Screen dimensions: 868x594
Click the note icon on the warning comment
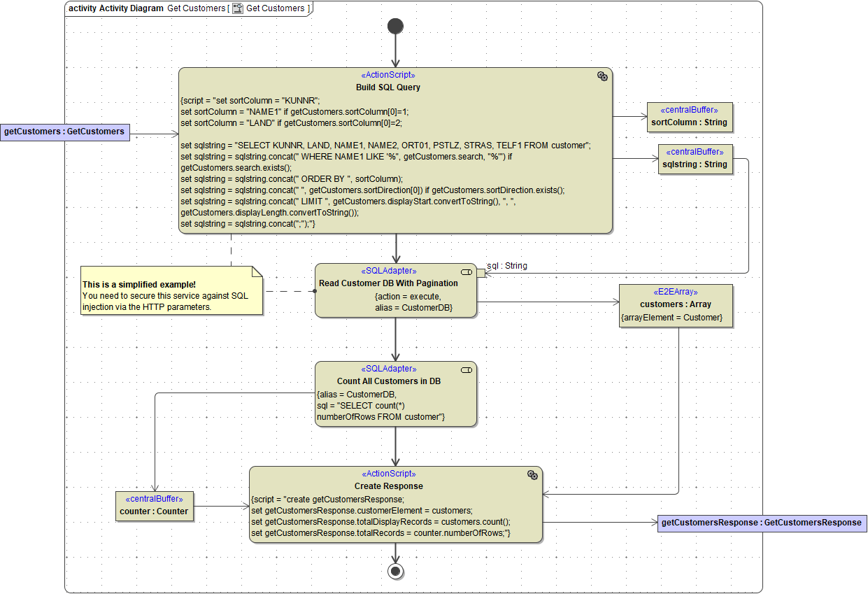point(255,273)
